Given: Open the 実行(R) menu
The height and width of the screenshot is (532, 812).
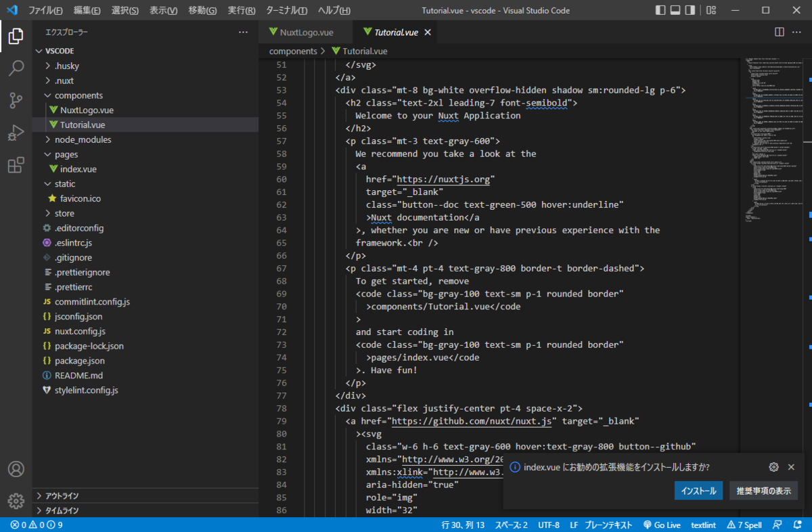Looking at the screenshot, I should click(242, 10).
